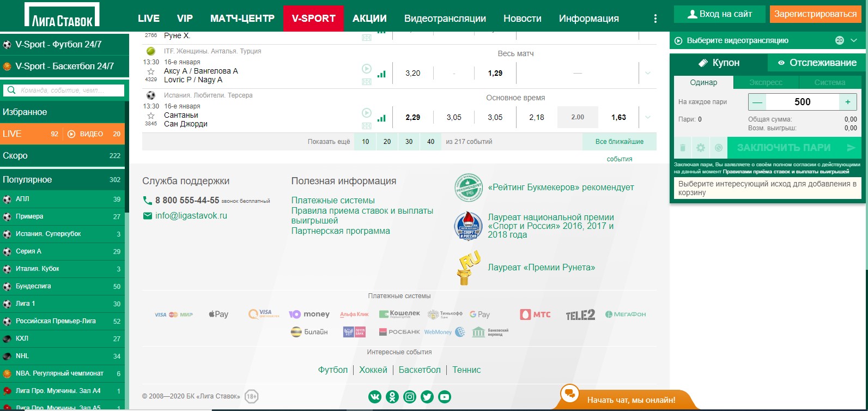Expand the Скоро section
This screenshot has width=868, height=411.
point(62,155)
